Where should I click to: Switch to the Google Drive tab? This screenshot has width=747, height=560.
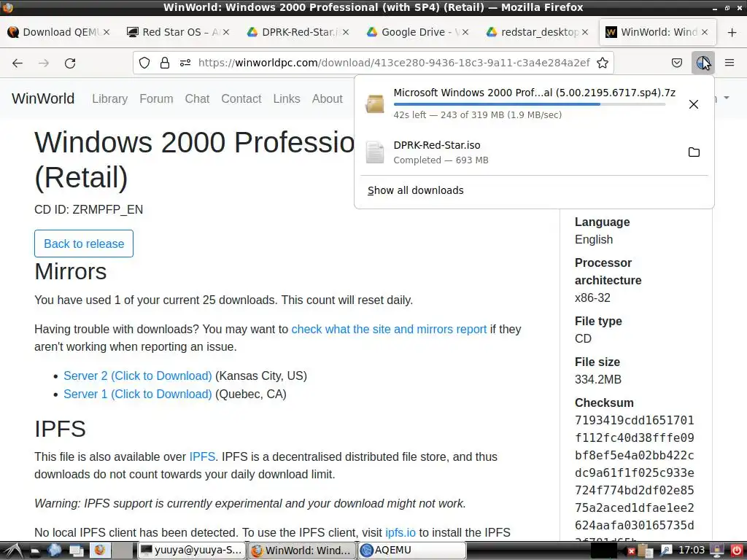pos(418,32)
